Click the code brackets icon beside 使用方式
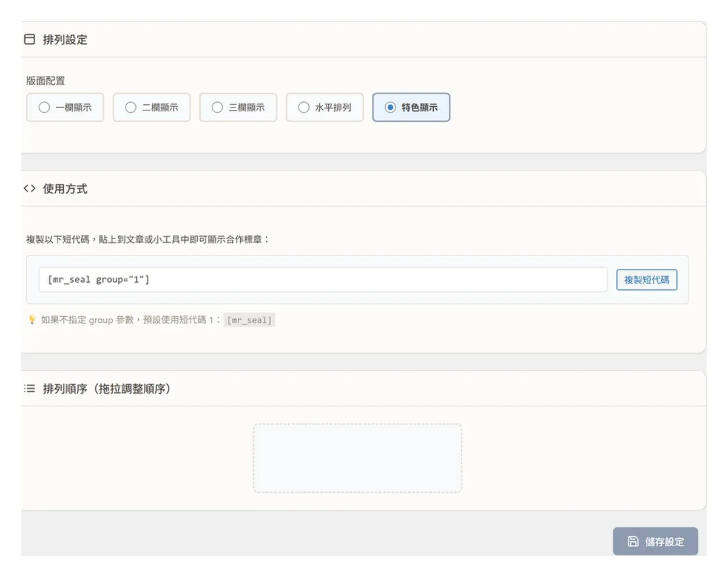Image resolution: width=728 pixels, height=577 pixels. click(x=29, y=189)
